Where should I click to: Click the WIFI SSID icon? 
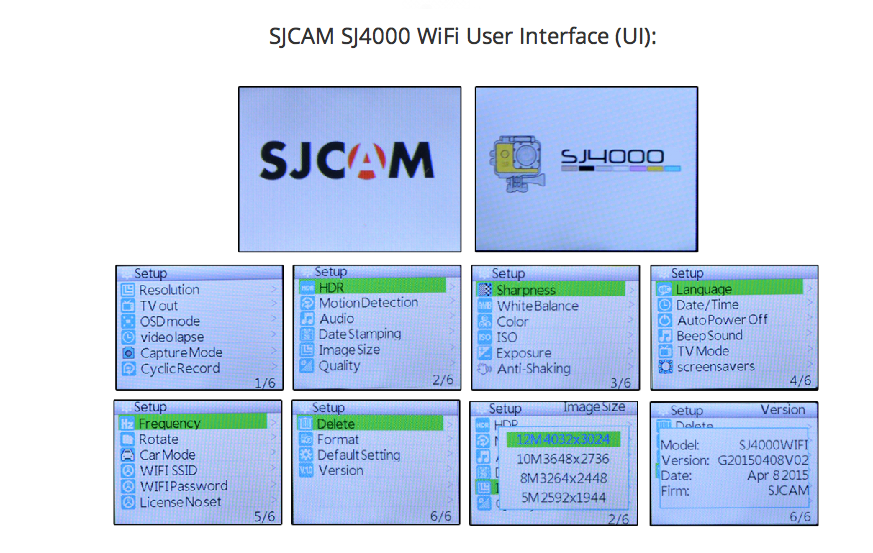click(127, 471)
